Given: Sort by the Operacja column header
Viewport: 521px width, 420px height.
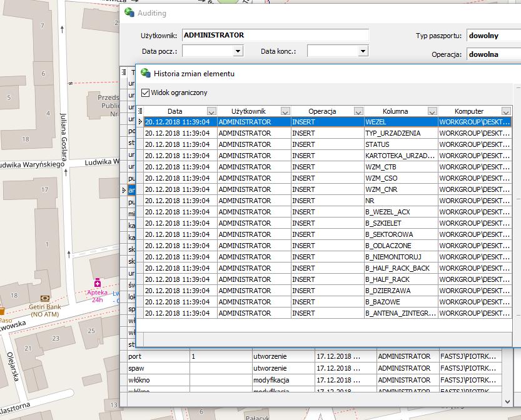Looking at the screenshot, I should click(x=322, y=111).
